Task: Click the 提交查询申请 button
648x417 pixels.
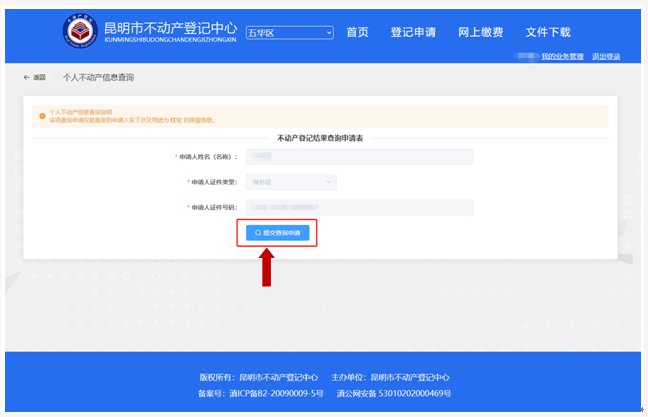Action: (277, 233)
